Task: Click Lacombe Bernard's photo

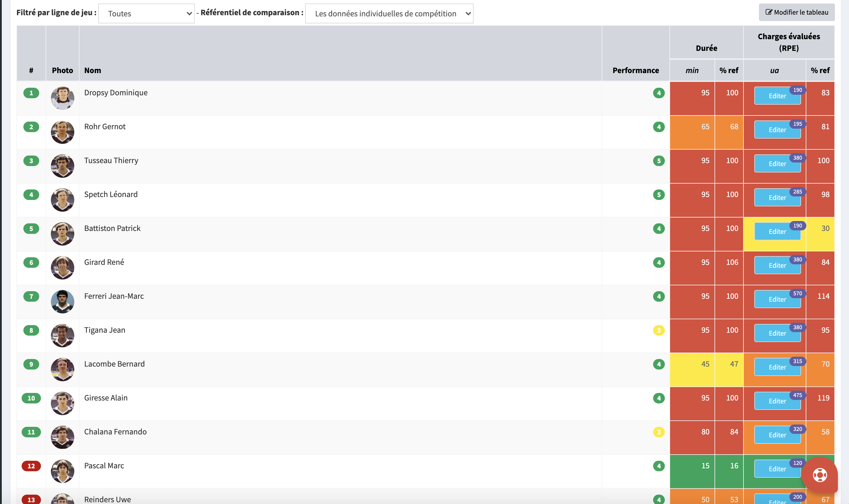Action: [63, 370]
